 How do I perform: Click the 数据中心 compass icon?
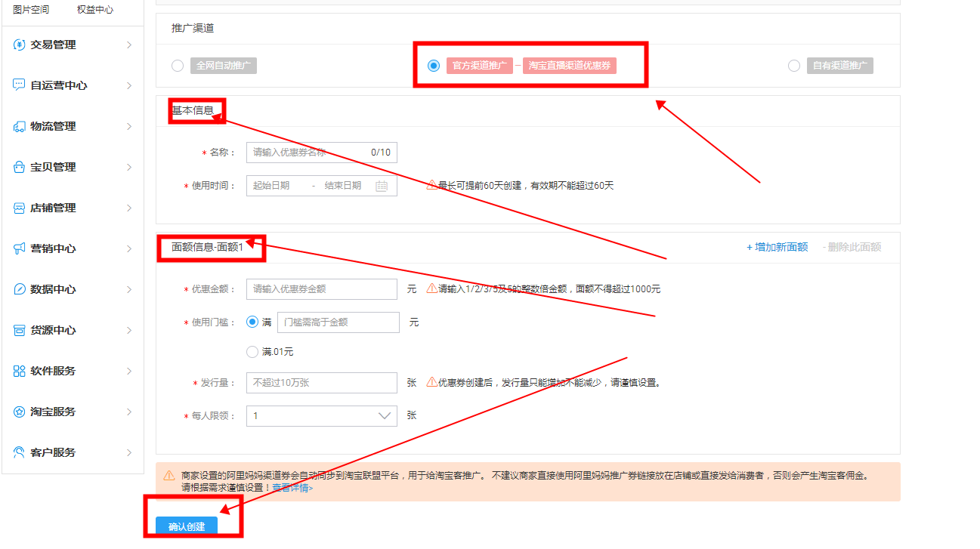(x=20, y=289)
